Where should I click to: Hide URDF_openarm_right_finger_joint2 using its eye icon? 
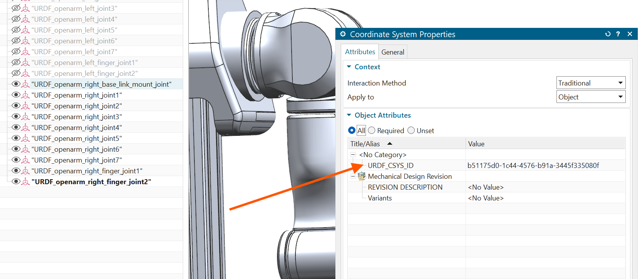[x=16, y=181]
